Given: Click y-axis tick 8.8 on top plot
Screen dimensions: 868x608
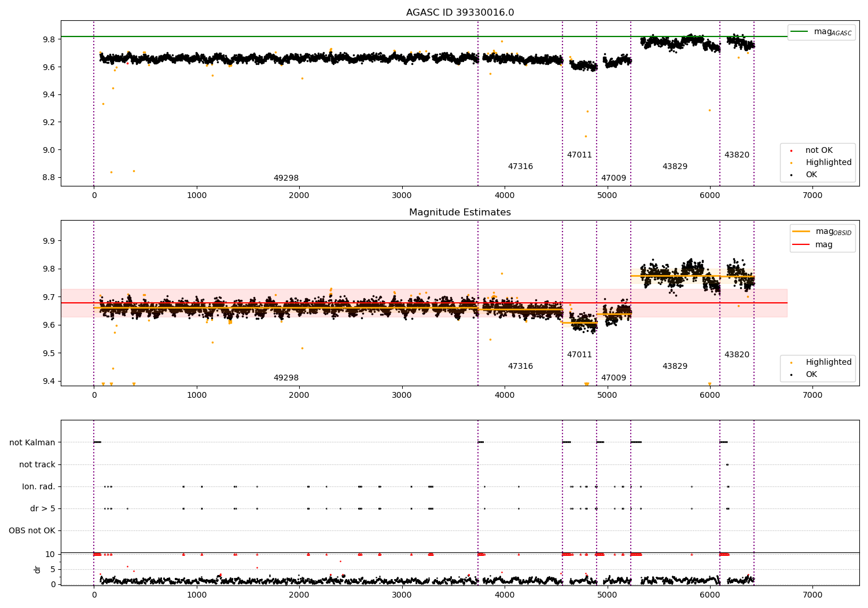Looking at the screenshot, I should pos(48,178).
